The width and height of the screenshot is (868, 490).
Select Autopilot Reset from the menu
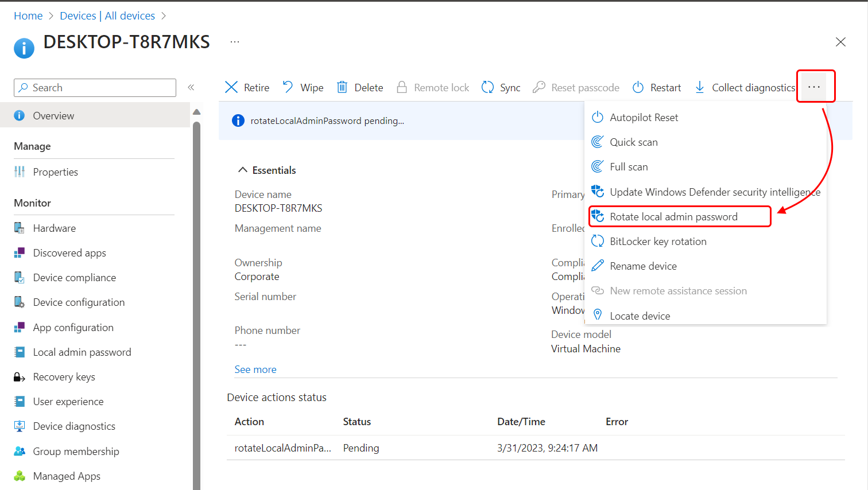tap(706, 117)
